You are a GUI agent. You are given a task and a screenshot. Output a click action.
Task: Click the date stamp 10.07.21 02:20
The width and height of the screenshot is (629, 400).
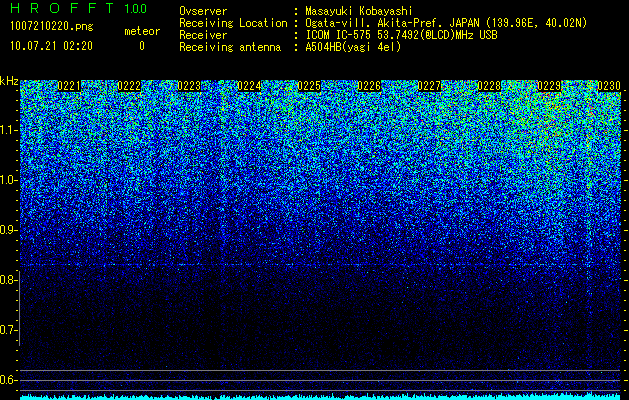coord(51,46)
